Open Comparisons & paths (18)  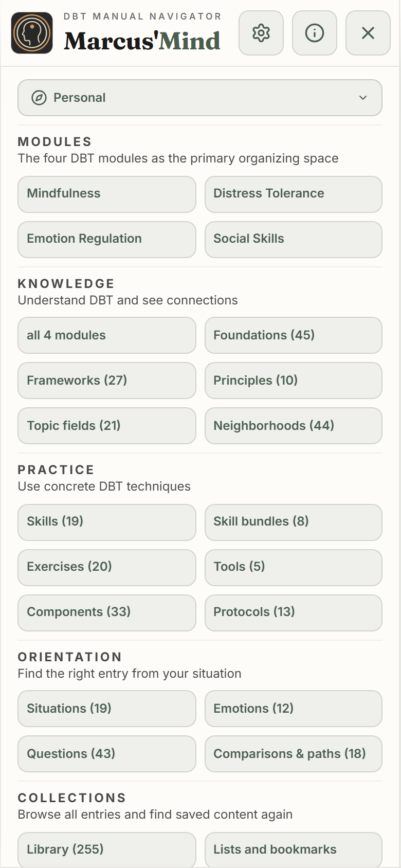[294, 754]
